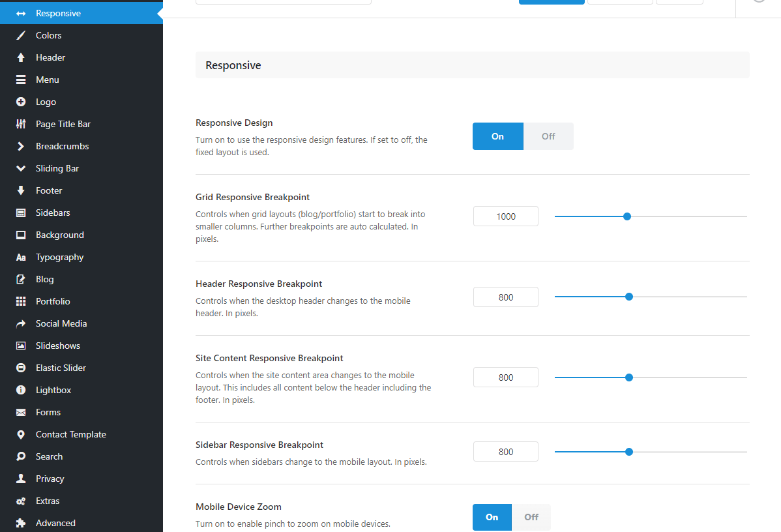
Task: Click the Menu hamburger icon in sidebar
Action: (x=21, y=80)
